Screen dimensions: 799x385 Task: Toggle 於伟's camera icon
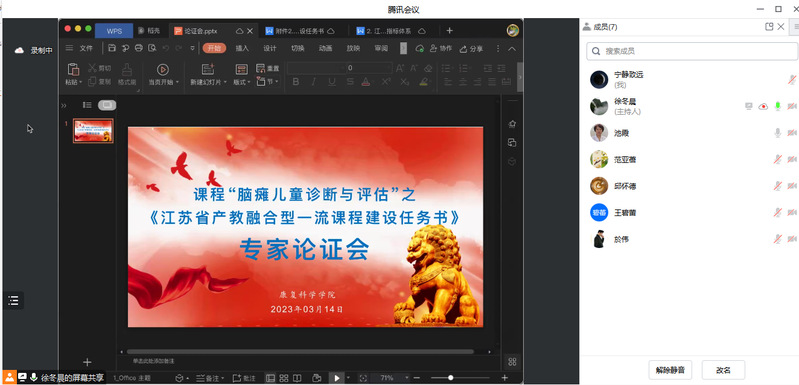coord(792,239)
